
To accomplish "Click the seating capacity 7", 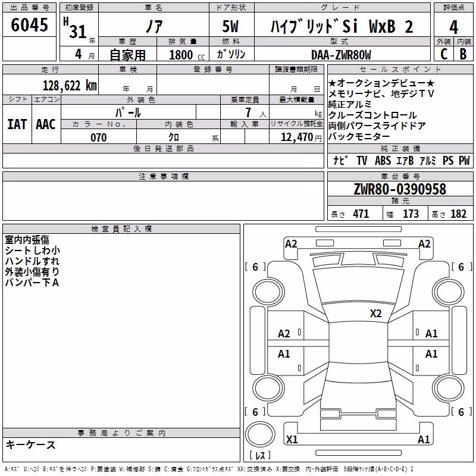I will (x=248, y=112).
